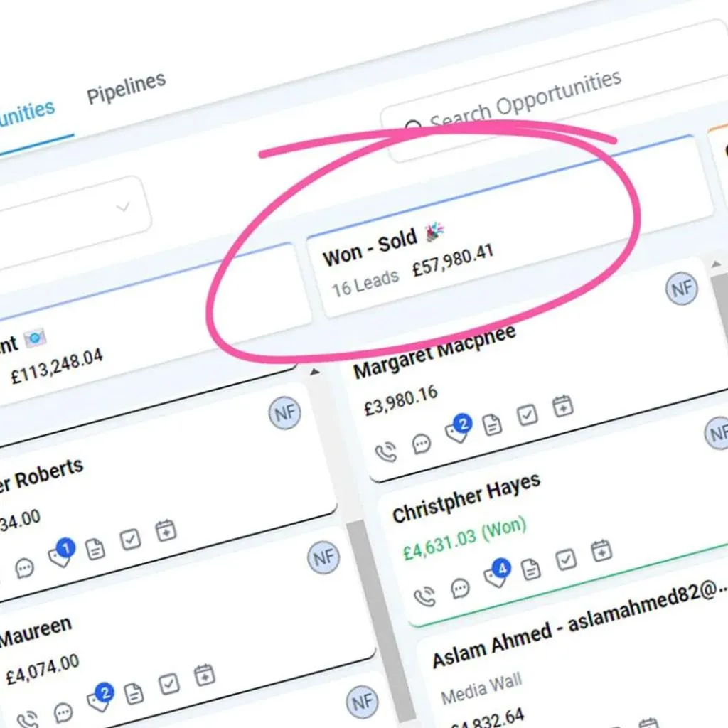Open Roberts card's NF avatar
The height and width of the screenshot is (728, 728).
pyautogui.click(x=284, y=413)
